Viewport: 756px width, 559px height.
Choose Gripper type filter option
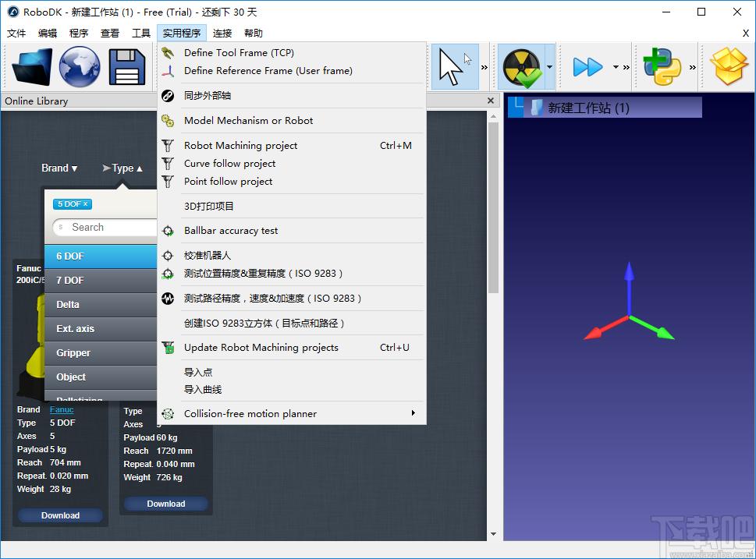coord(101,352)
